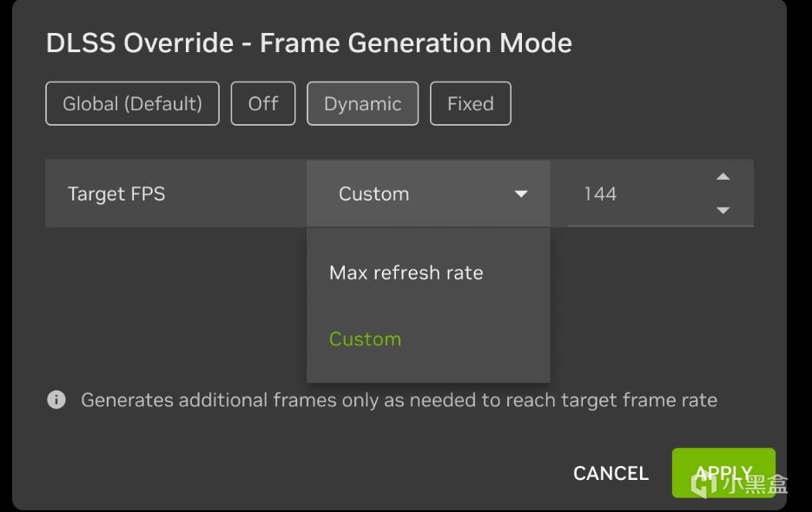Click the "Generates additional frames" description text
This screenshot has height=512, width=812.
point(399,400)
